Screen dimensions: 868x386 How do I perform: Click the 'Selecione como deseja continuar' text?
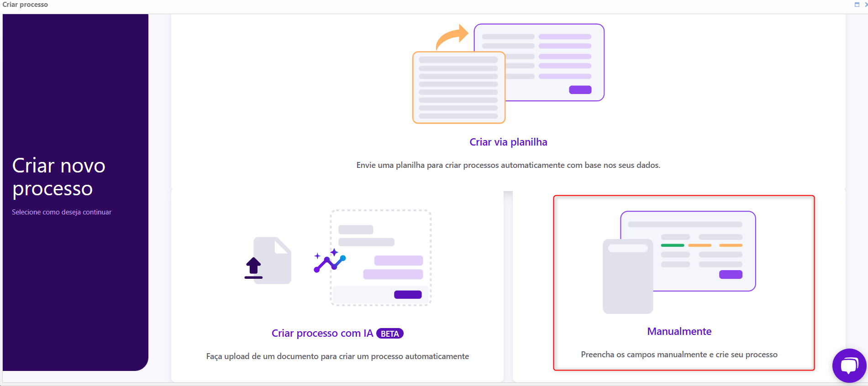(62, 212)
